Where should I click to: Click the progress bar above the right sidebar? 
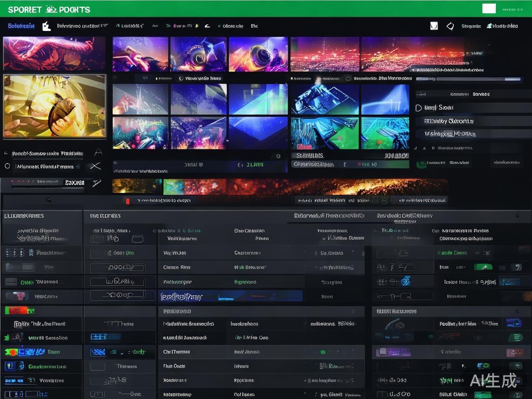pos(469,79)
